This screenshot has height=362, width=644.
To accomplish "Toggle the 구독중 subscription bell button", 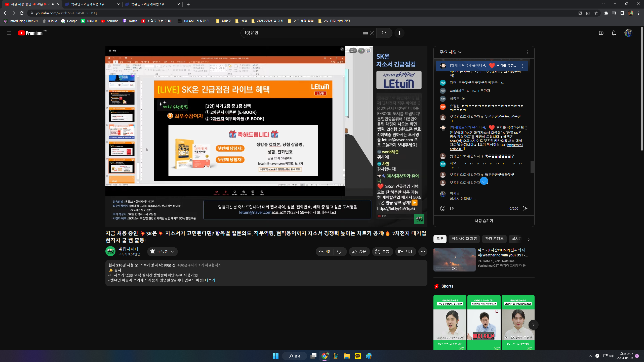I will tap(163, 252).
